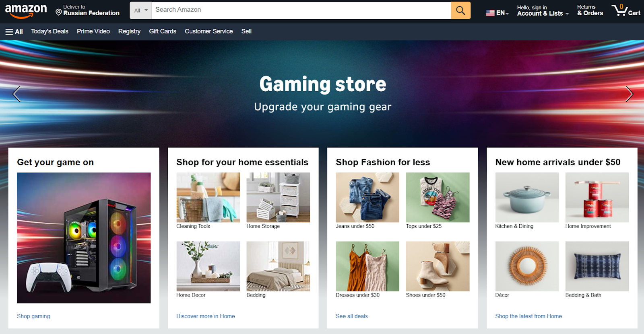Click the orange search magnifier button
This screenshot has width=644, height=334.
[x=460, y=10]
